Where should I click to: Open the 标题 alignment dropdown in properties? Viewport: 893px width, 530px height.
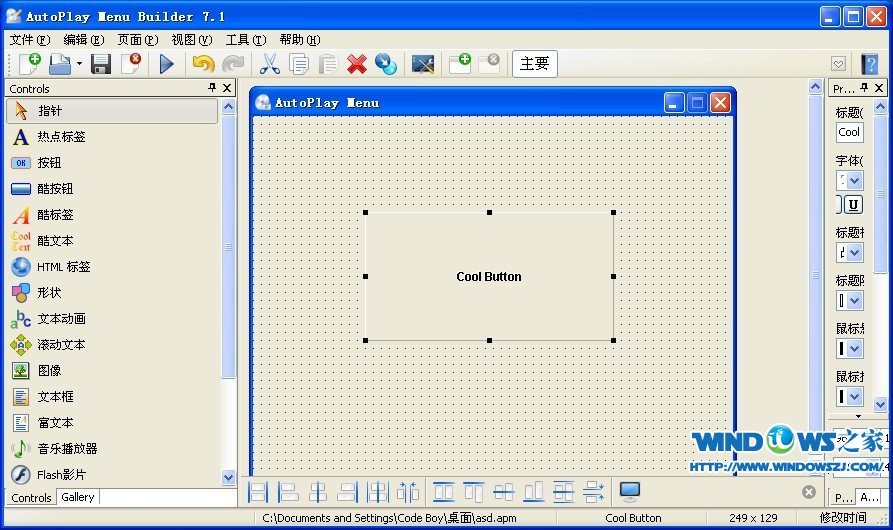pyautogui.click(x=855, y=253)
